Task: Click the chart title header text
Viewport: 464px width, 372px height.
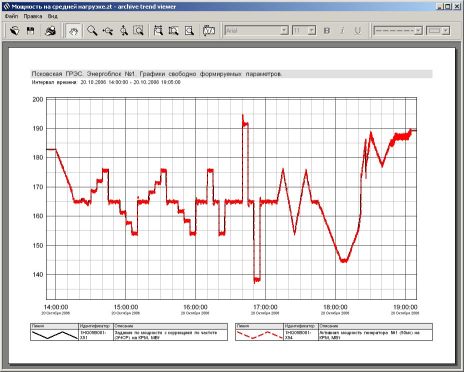Action: click(157, 74)
